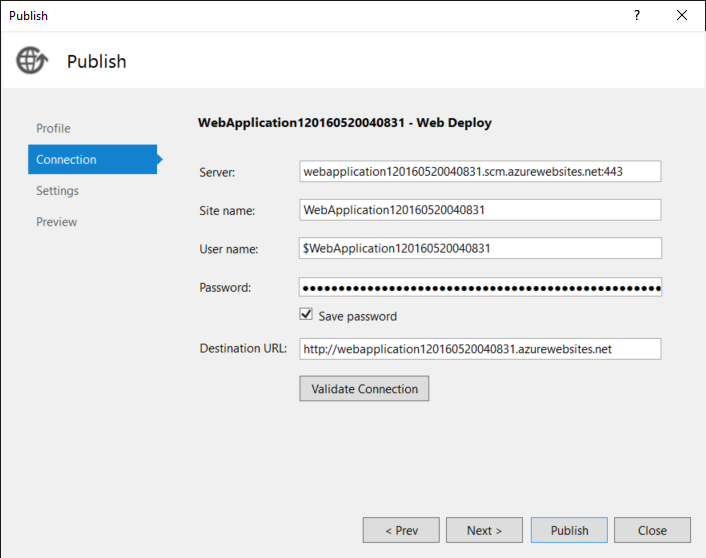Click the 'Destination URL:' label
This screenshot has width=706, height=558.
(243, 348)
